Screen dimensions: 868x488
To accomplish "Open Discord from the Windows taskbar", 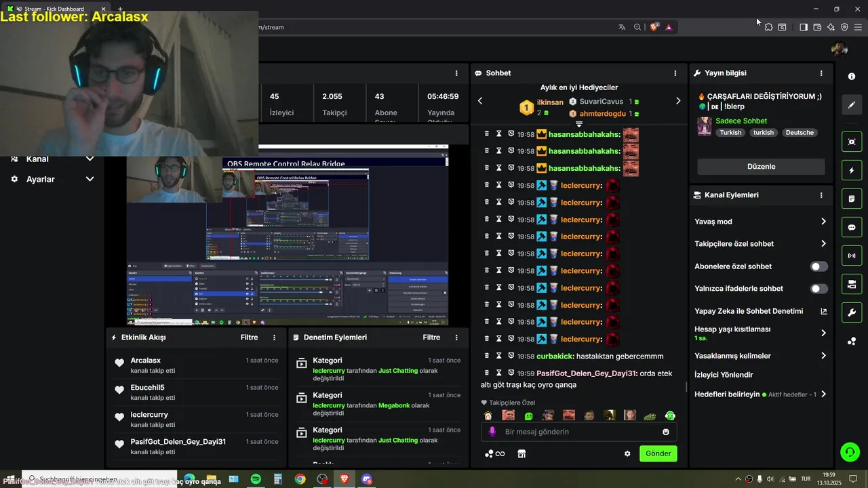I will click(367, 479).
